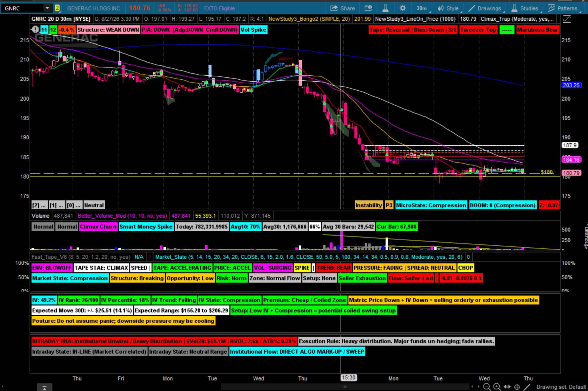The width and height of the screenshot is (588, 391).
Task: Zoom in the chart with the plus magnifier
Action: 497,387
